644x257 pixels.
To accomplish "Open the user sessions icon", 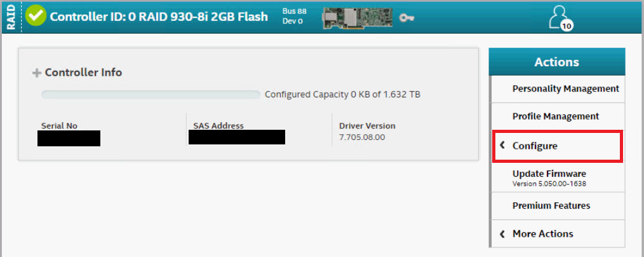I will click(x=558, y=16).
